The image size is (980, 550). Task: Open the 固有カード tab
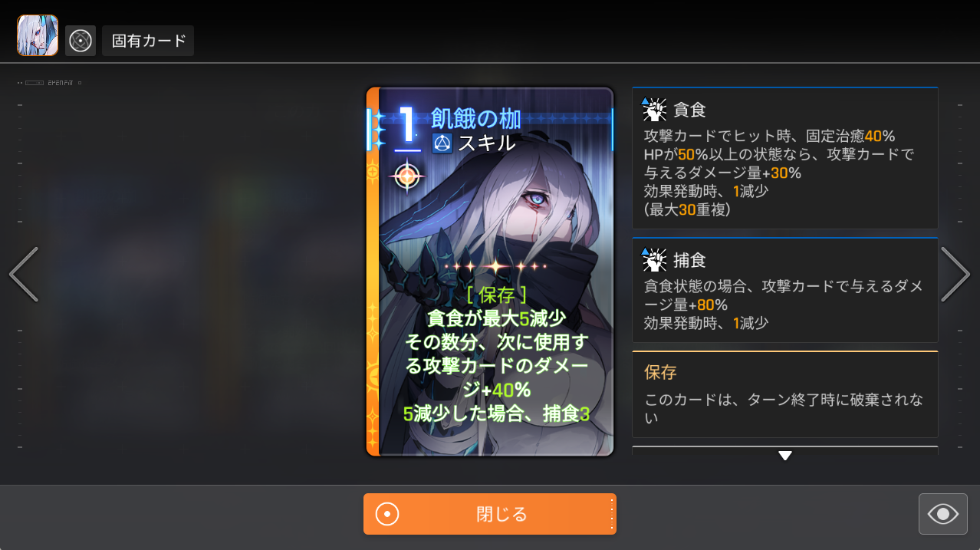(x=148, y=41)
